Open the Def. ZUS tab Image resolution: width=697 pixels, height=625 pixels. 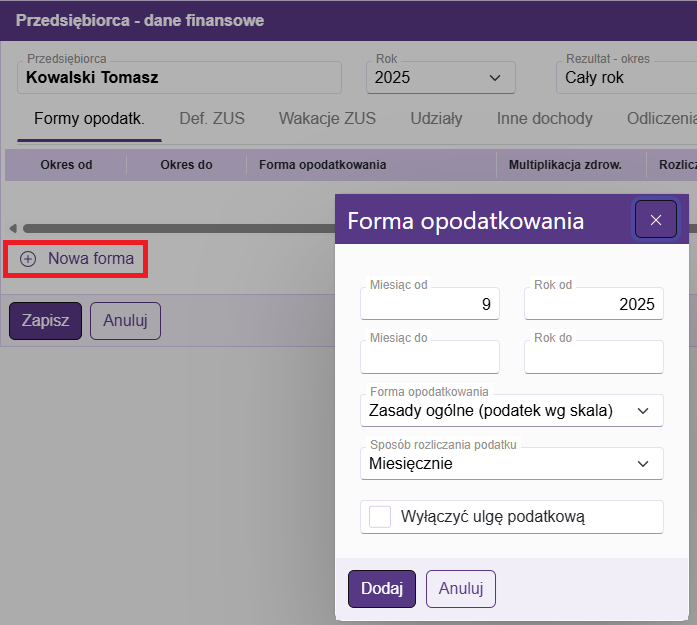coord(212,119)
